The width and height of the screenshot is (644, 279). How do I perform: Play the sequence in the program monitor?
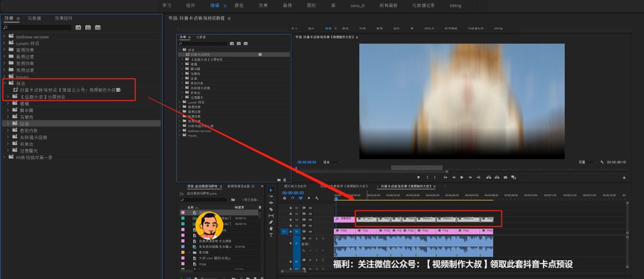pyautogui.click(x=462, y=178)
